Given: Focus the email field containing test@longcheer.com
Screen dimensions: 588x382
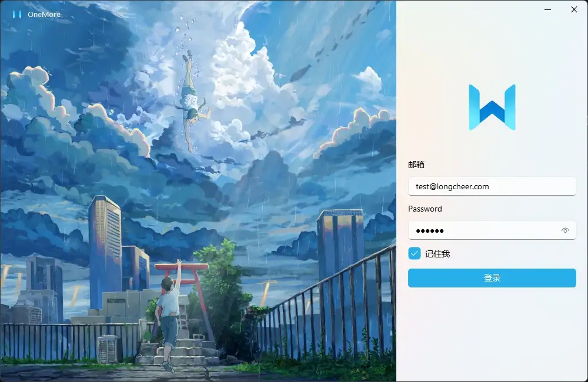Looking at the screenshot, I should (492, 186).
